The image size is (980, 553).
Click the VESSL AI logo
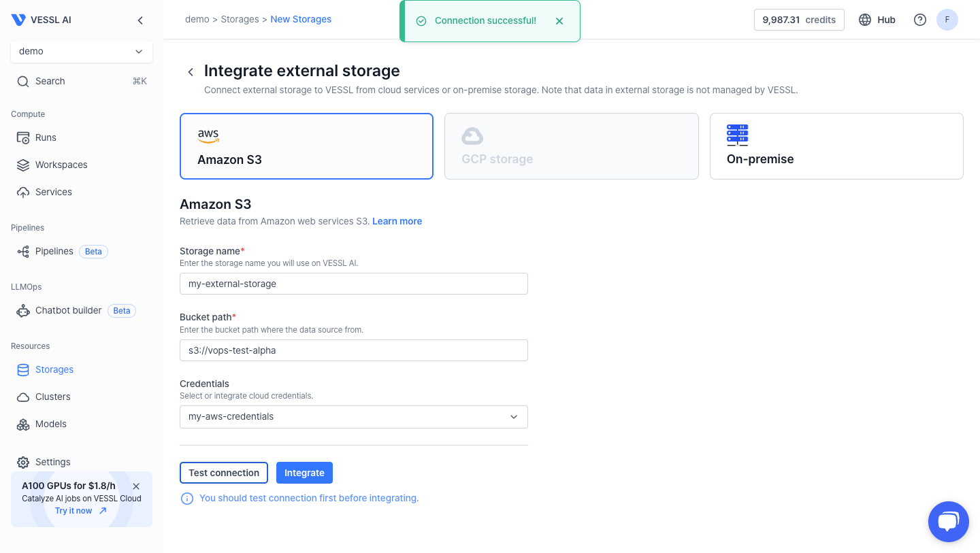[42, 20]
